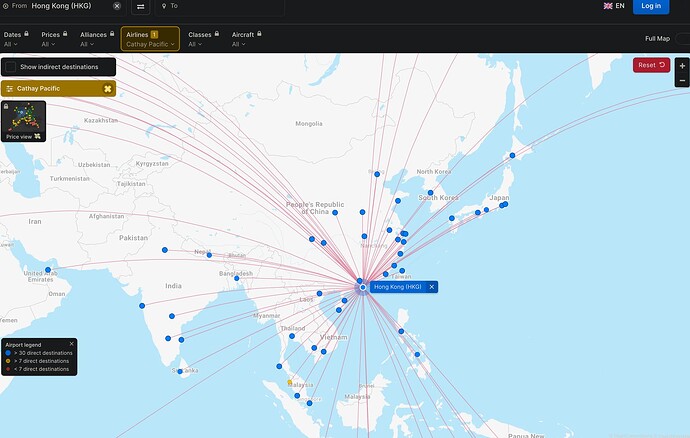Viewport: 690px width, 438px height.
Task: Select the Dubai airport dot near United Arab Emirates
Action: [48, 270]
